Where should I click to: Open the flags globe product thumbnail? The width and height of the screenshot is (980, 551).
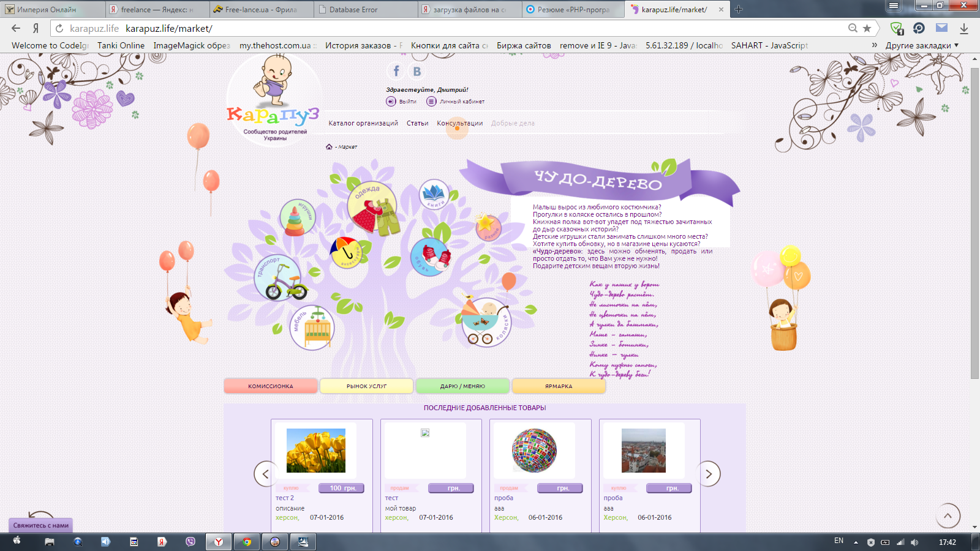(534, 451)
